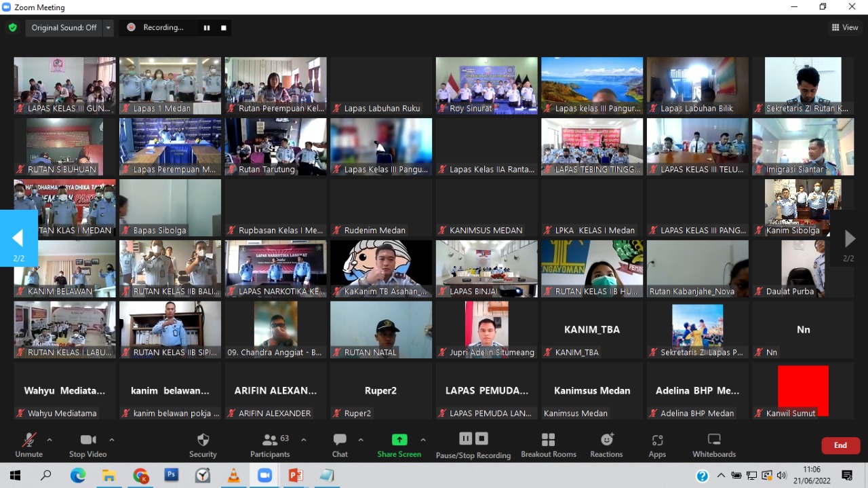Open Breakout Rooms
This screenshot has width=868, height=488.
click(548, 445)
